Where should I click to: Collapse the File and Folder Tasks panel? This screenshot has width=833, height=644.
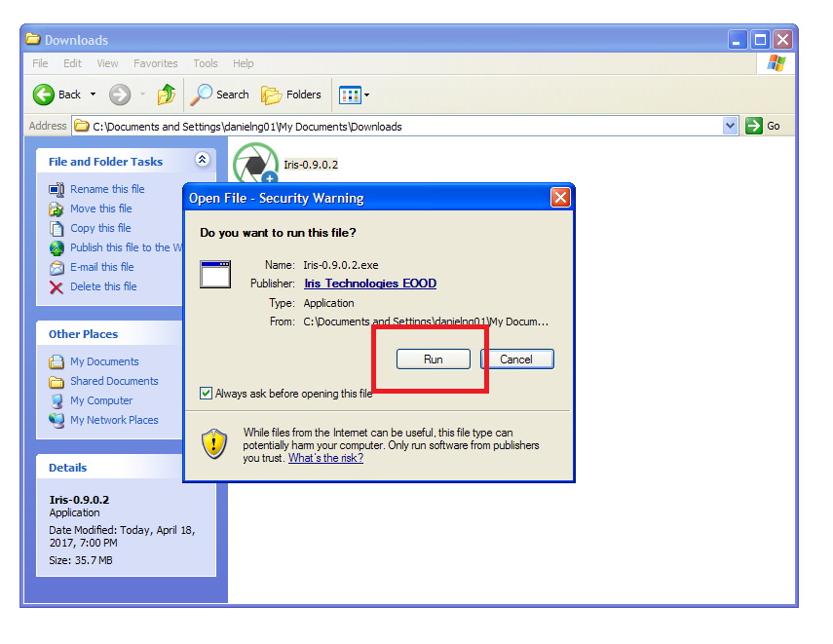point(202,159)
